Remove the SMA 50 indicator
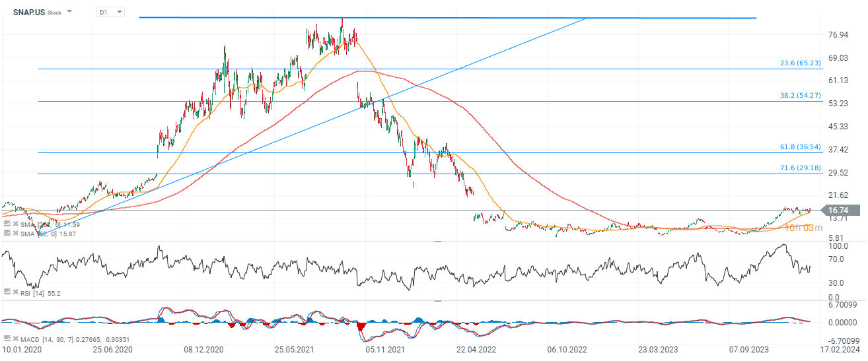This screenshot has height=361, width=868. click(x=15, y=233)
